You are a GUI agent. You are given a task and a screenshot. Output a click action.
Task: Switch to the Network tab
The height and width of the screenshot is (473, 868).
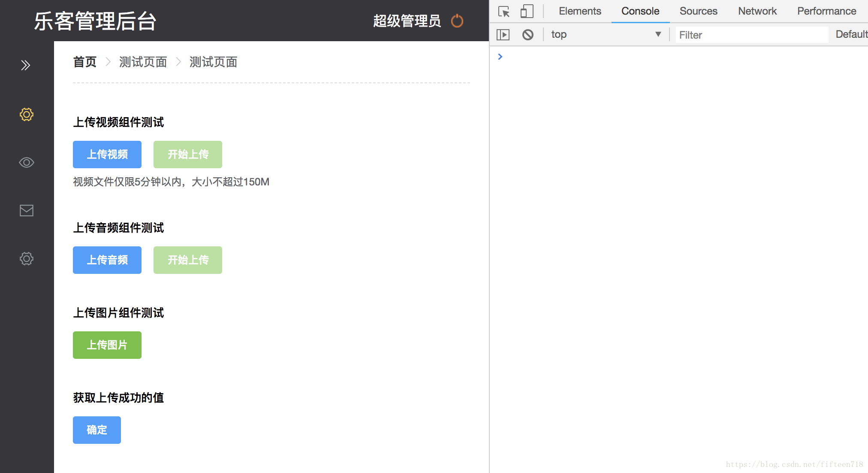(757, 11)
